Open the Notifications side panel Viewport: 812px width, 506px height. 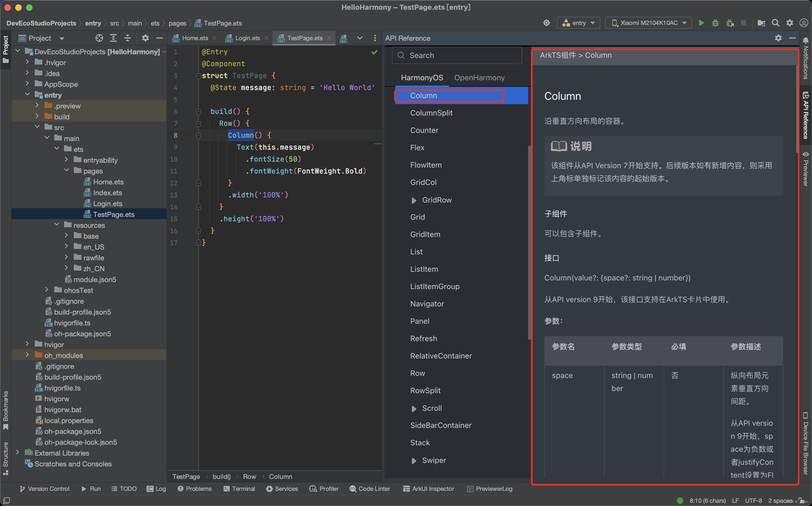[x=806, y=59]
